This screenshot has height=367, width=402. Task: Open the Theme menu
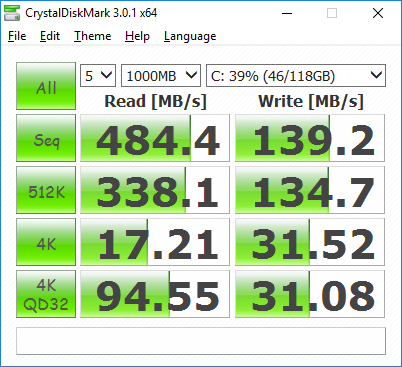coord(92,36)
